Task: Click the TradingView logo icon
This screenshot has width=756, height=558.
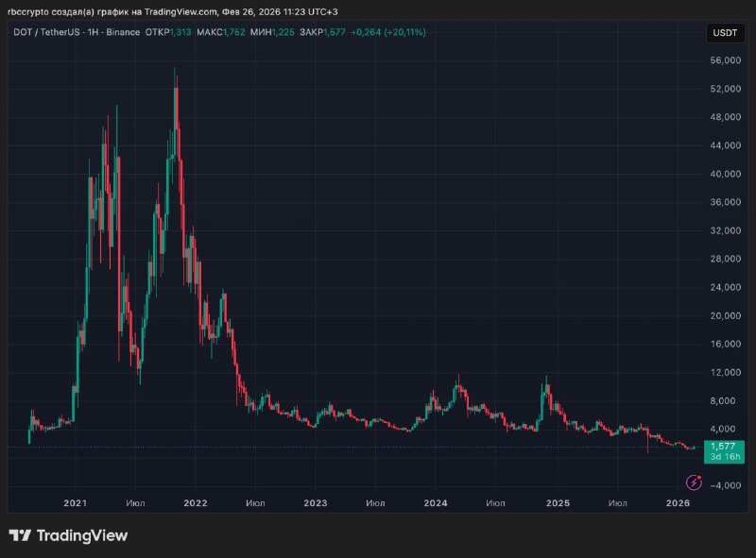Action: point(19,536)
